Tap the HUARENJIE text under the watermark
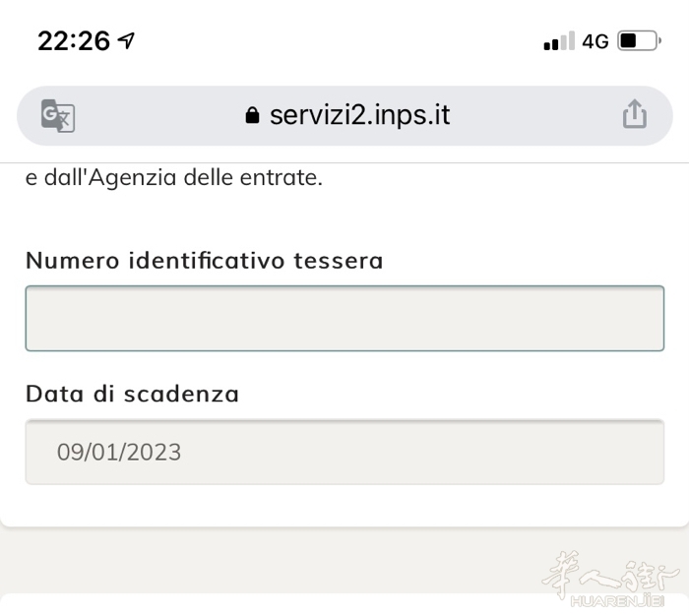689x616 pixels. (x=617, y=600)
